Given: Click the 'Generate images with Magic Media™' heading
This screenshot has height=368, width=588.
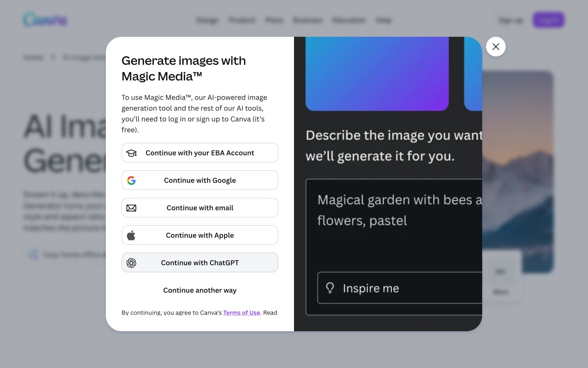Looking at the screenshot, I should click(184, 68).
